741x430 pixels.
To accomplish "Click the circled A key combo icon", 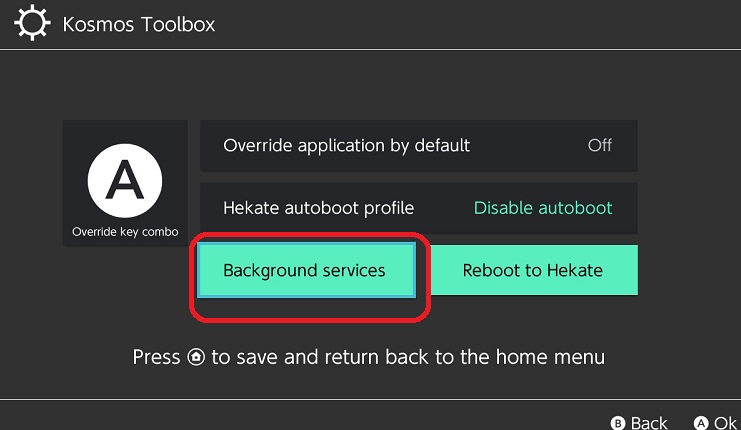I will coord(125,182).
